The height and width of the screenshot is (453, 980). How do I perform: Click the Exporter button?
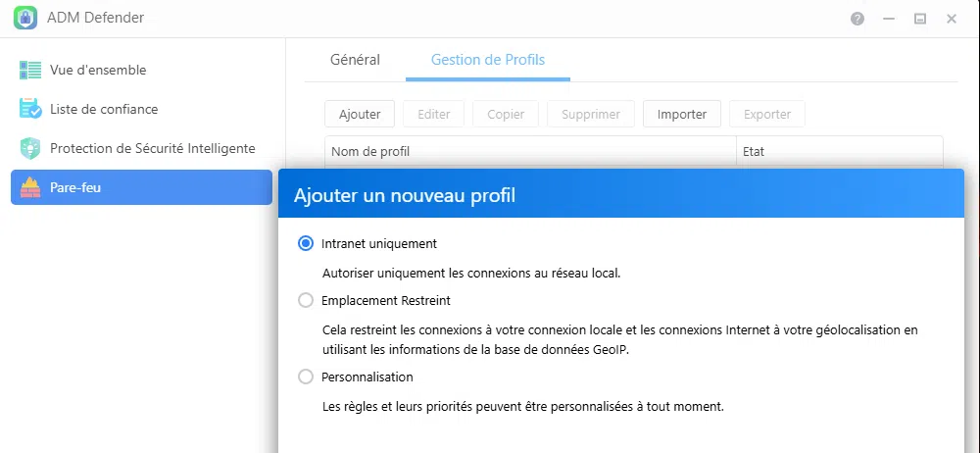click(767, 115)
